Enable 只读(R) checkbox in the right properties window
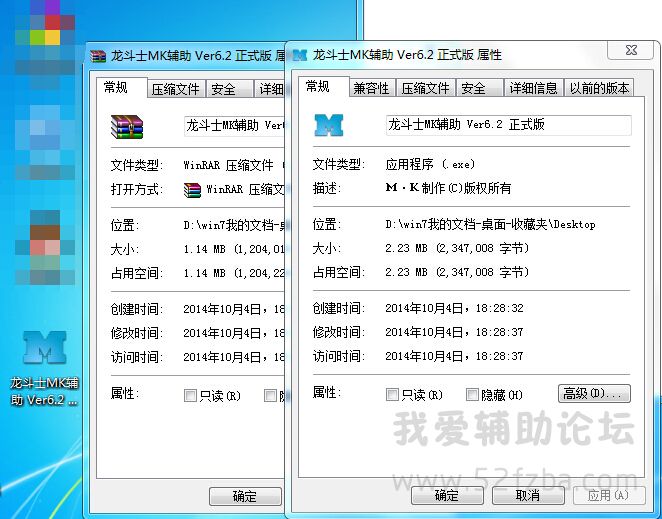662x519 pixels. [392, 395]
